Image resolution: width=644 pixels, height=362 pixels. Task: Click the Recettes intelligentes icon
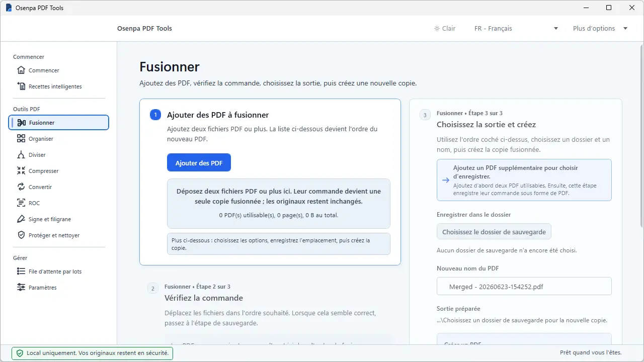point(21,86)
